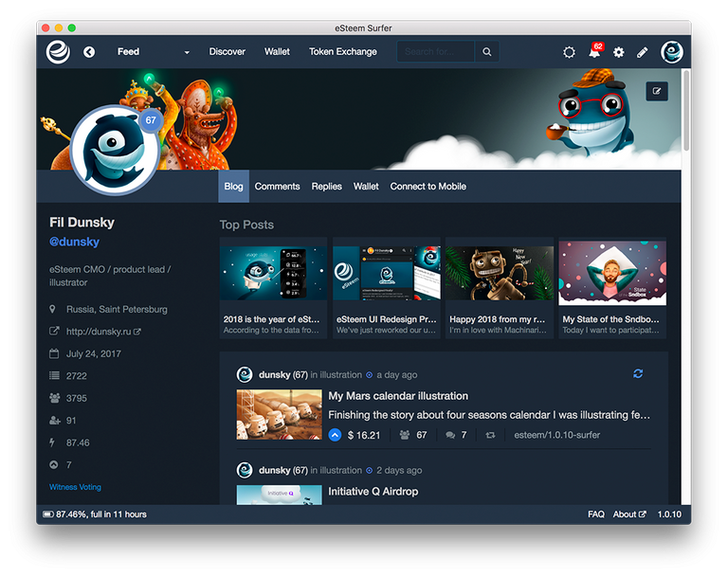Click the dunsky profile avatar picture

[x=115, y=150]
